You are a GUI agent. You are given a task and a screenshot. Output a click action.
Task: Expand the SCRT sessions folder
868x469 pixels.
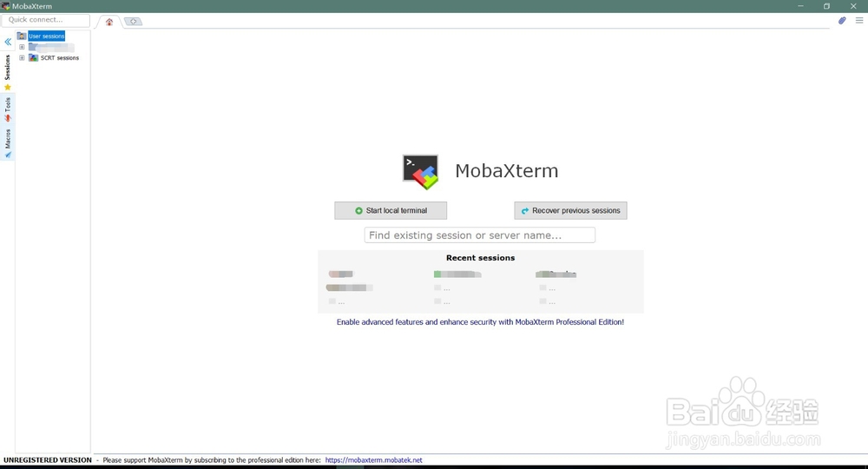22,57
